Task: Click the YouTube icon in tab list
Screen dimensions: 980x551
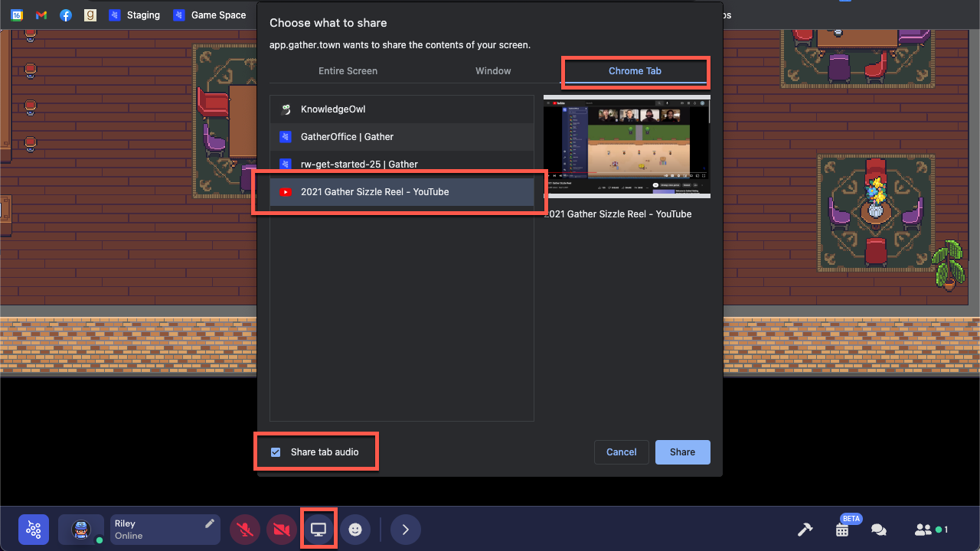Action: click(286, 192)
